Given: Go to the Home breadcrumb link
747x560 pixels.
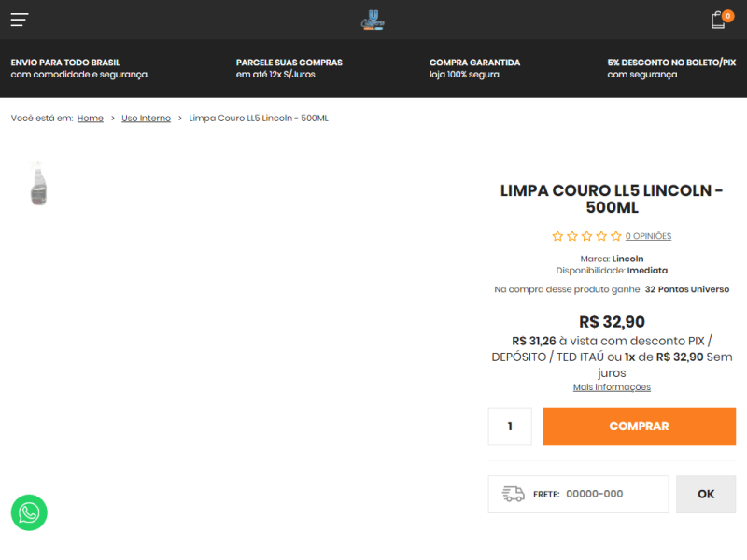Looking at the screenshot, I should (x=90, y=119).
